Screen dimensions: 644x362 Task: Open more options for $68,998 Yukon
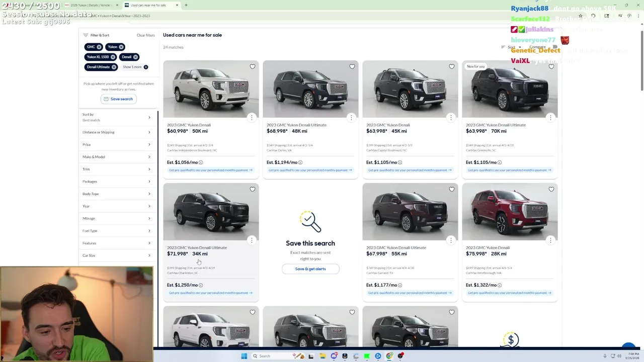(x=351, y=117)
